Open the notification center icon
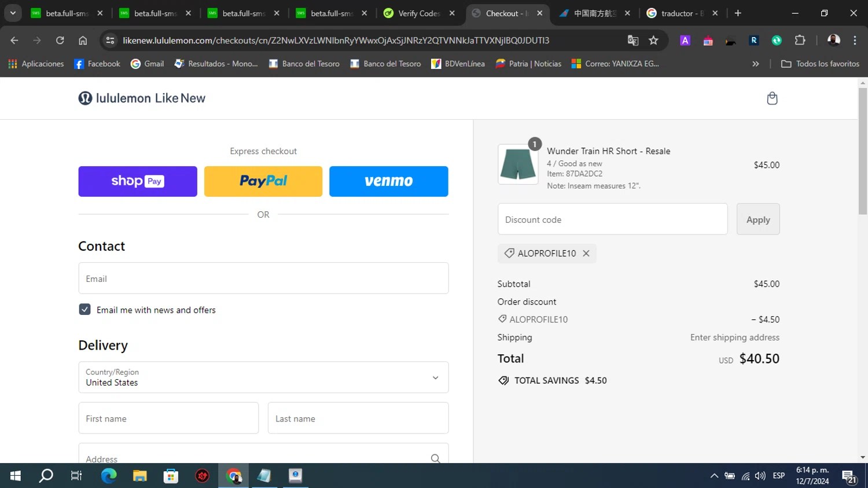868x488 pixels. pos(849,476)
